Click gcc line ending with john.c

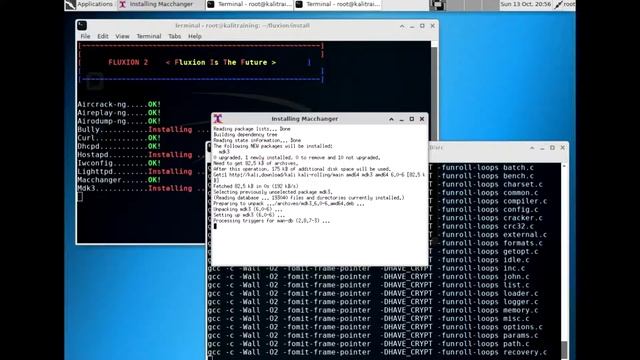click(369, 277)
